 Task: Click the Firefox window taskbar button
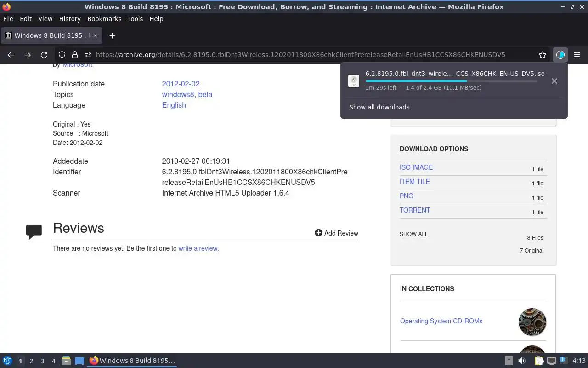(x=132, y=361)
